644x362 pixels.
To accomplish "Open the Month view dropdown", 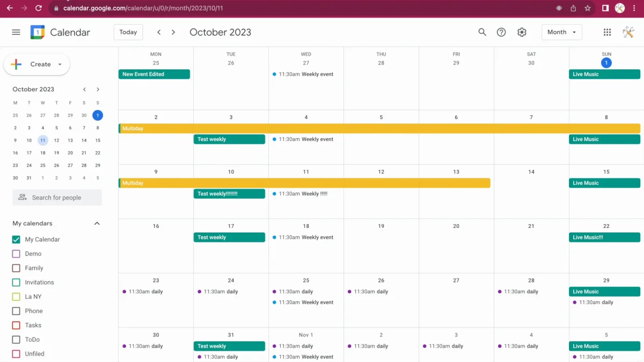I will coord(562,32).
